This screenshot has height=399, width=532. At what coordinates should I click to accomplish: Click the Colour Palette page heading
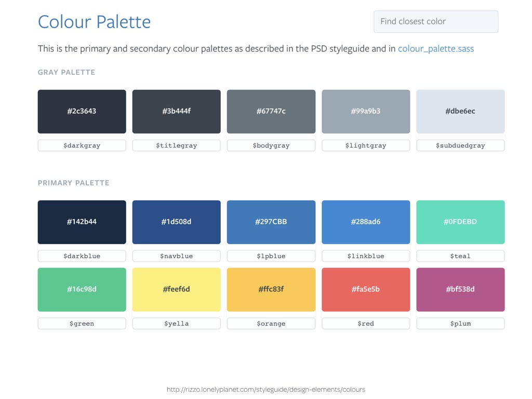tap(94, 22)
